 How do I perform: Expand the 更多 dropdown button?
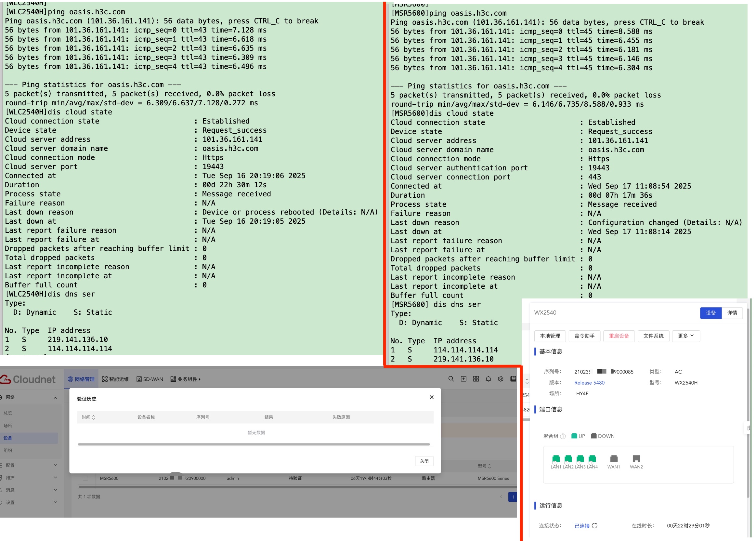tap(686, 336)
